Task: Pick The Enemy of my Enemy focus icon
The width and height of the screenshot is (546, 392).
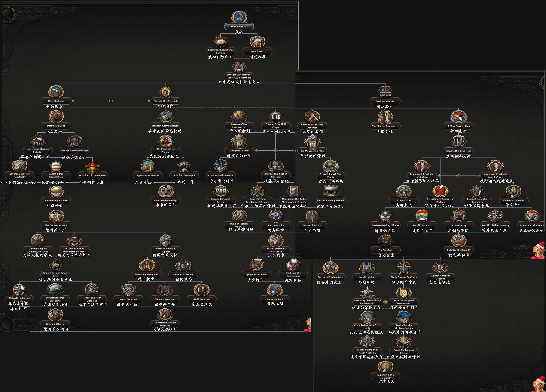Action: coord(166,141)
